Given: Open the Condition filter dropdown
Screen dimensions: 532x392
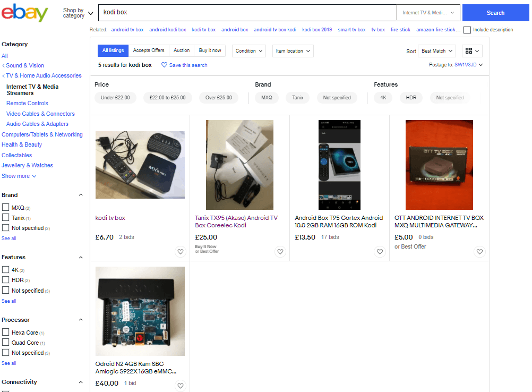Looking at the screenshot, I should (248, 51).
